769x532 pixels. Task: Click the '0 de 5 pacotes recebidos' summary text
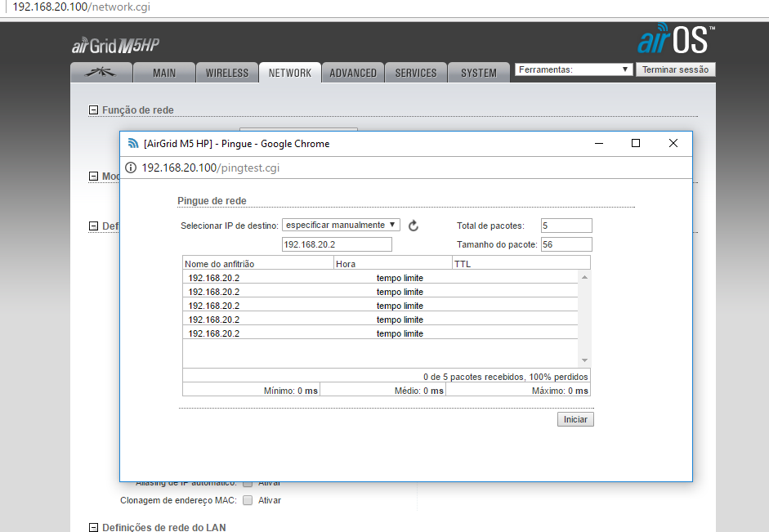point(506,377)
